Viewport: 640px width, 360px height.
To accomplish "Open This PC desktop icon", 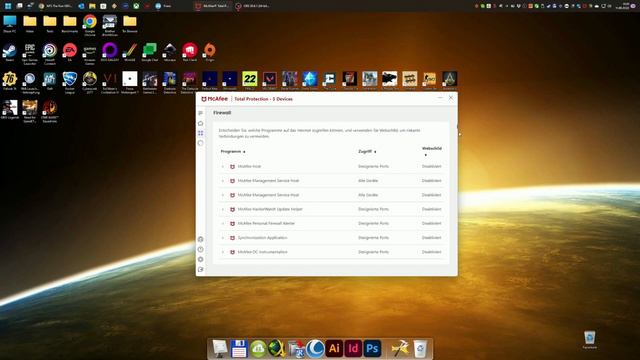I will [9, 24].
